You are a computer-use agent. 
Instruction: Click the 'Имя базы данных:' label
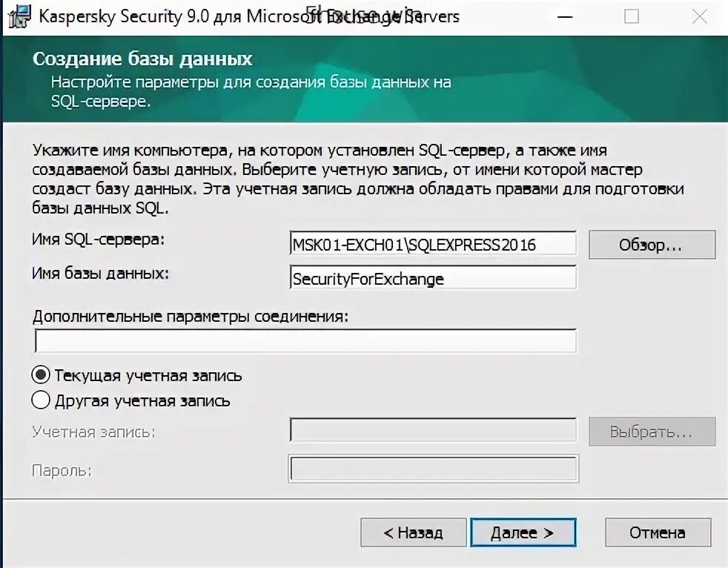(101, 274)
